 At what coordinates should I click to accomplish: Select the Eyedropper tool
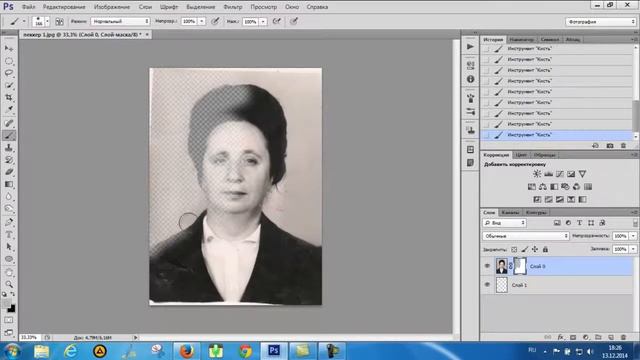(x=9, y=109)
